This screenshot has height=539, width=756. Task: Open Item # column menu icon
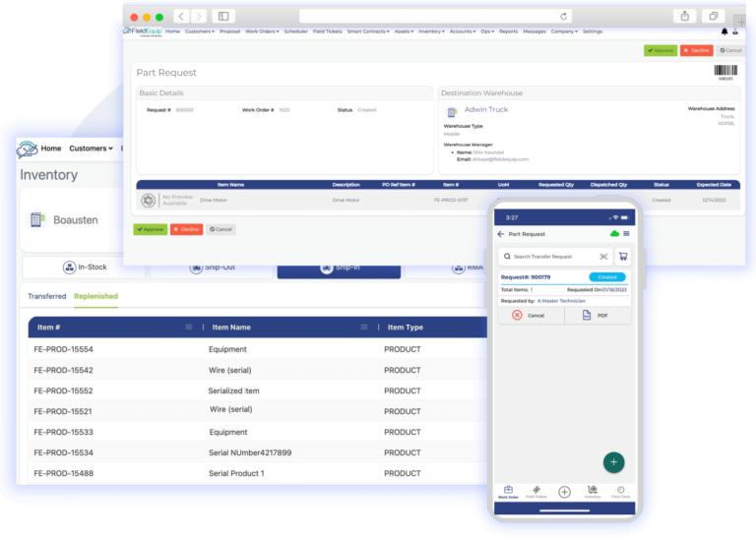[189, 328]
